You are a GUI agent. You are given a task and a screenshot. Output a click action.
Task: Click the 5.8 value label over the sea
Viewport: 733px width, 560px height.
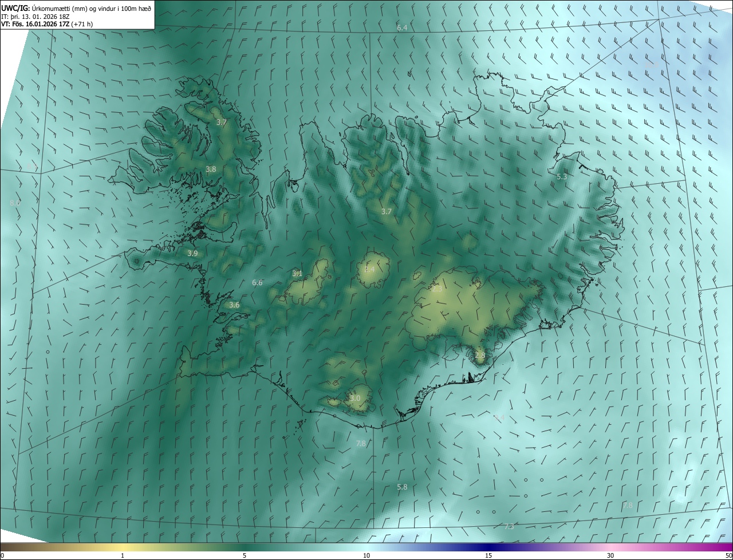click(402, 487)
